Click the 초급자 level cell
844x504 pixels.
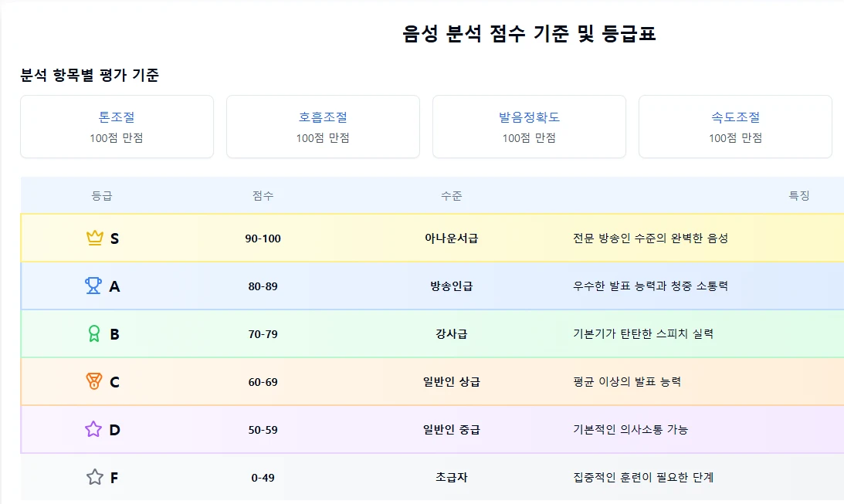pyautogui.click(x=452, y=478)
